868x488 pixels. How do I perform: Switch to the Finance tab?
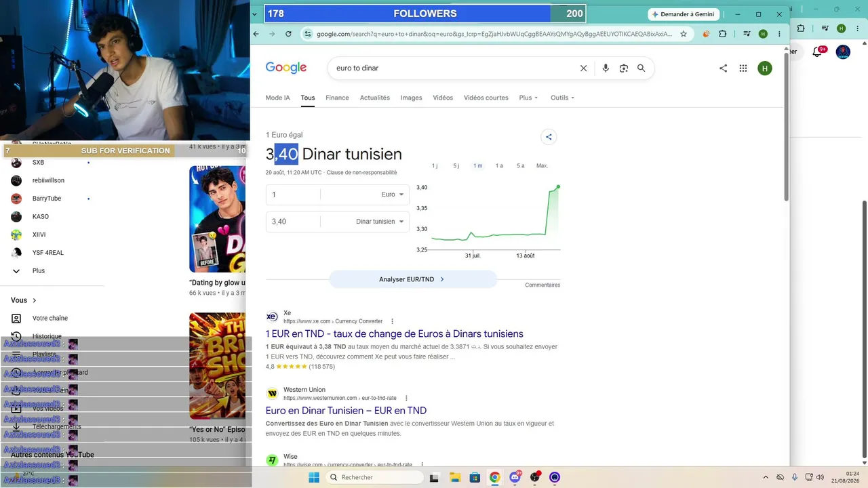[x=337, y=98]
